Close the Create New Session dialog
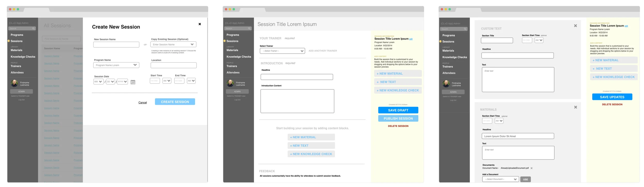Image resolution: width=644 pixels, height=187 pixels. point(200,24)
